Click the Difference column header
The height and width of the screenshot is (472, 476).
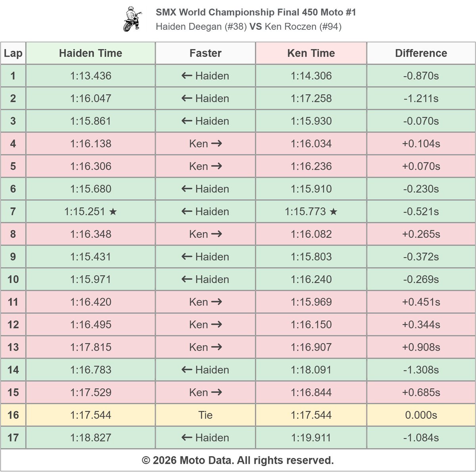(x=421, y=53)
